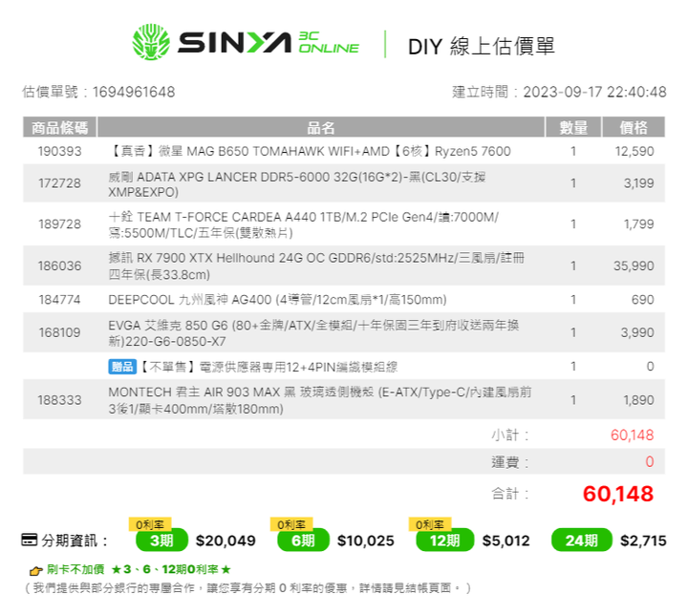Click barcode 188333
688x616 pixels.
(59, 400)
